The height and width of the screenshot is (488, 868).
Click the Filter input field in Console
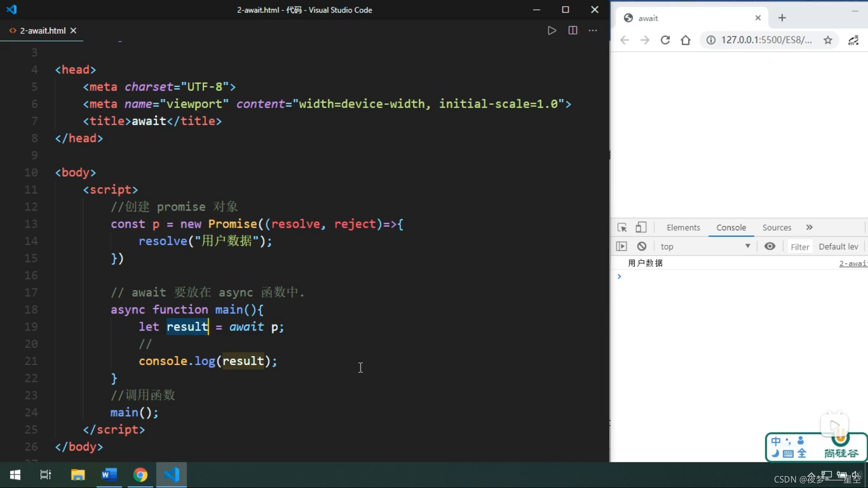(x=800, y=246)
